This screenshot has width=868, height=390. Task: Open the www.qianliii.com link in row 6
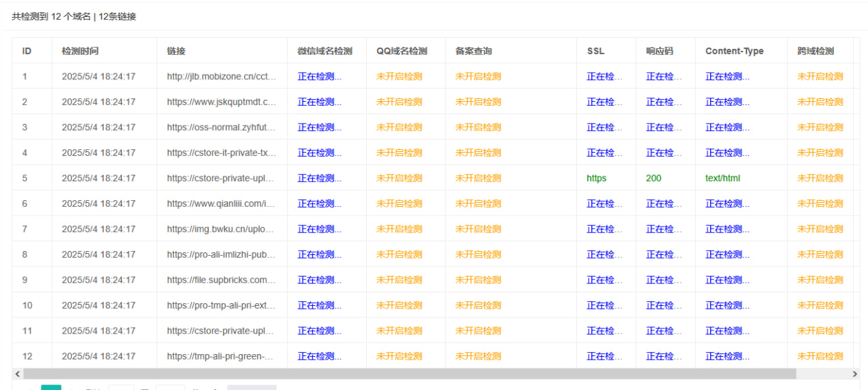221,203
